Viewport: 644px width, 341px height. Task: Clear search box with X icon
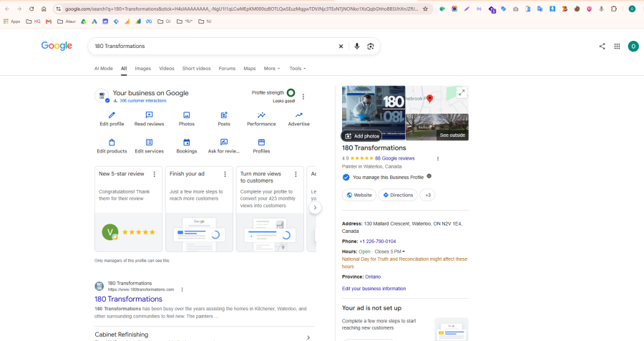[341, 47]
